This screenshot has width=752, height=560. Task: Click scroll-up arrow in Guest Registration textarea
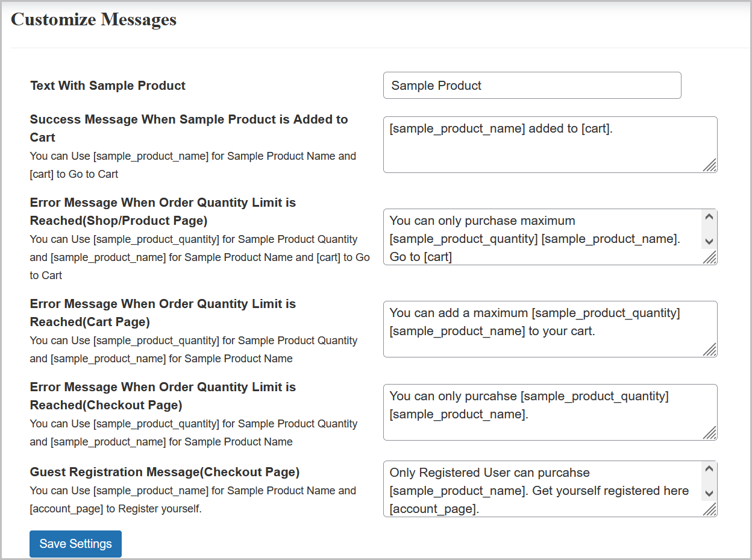710,468
